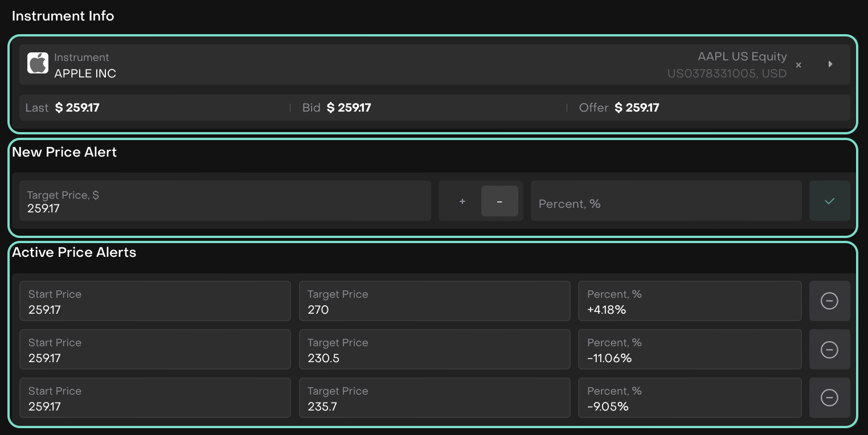This screenshot has height=435, width=868.
Task: Remove the 270 target price alert
Action: pos(829,301)
